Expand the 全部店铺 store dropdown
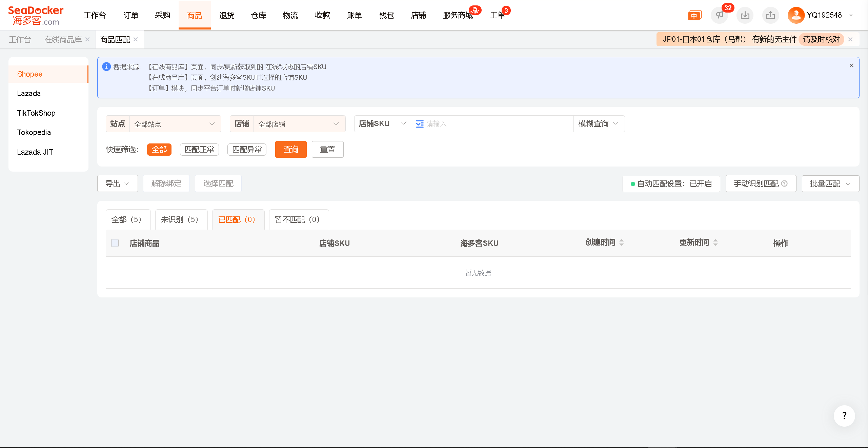868x448 pixels. (299, 124)
